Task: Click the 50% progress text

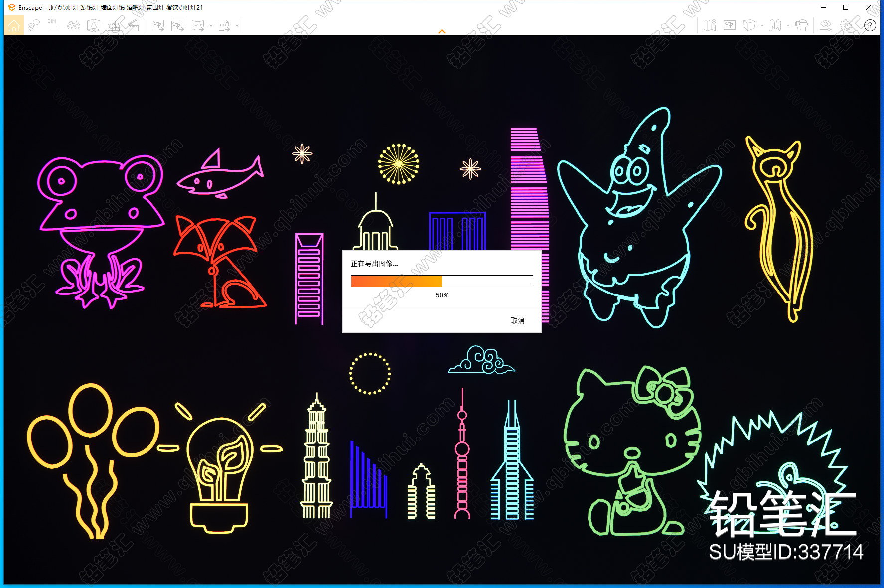Action: pyautogui.click(x=442, y=295)
